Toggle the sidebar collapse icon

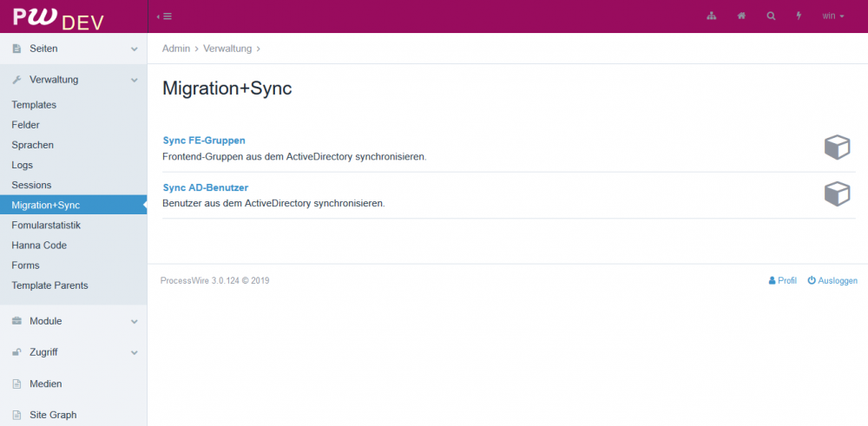tap(164, 16)
